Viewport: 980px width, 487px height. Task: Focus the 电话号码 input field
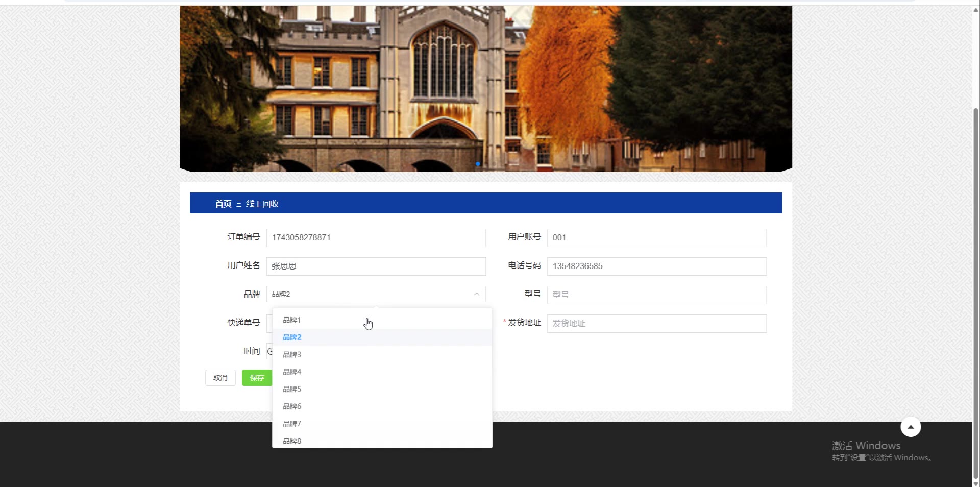pyautogui.click(x=657, y=266)
